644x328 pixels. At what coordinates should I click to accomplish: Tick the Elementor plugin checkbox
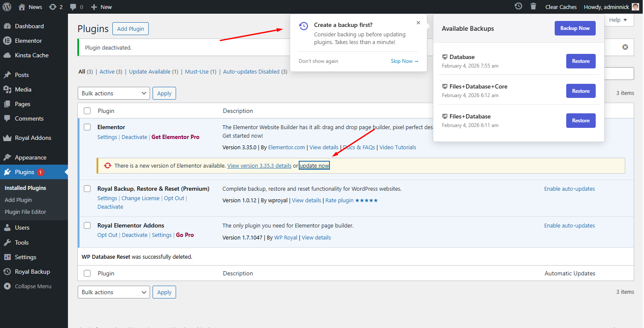[87, 127]
